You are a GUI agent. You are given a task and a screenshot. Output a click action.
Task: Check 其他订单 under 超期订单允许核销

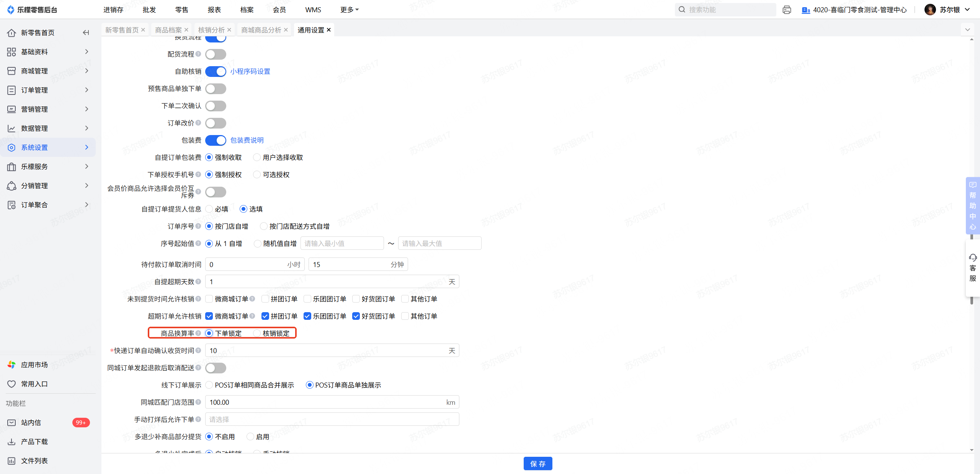point(405,316)
